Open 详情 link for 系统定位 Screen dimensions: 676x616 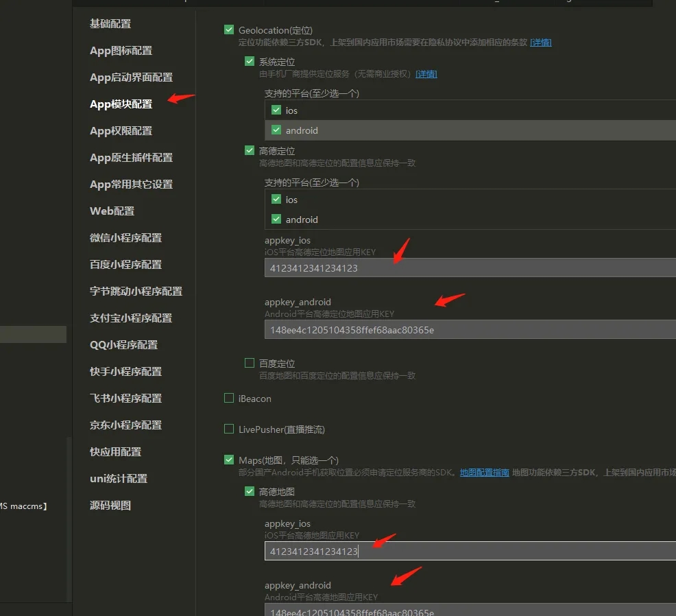coord(426,74)
